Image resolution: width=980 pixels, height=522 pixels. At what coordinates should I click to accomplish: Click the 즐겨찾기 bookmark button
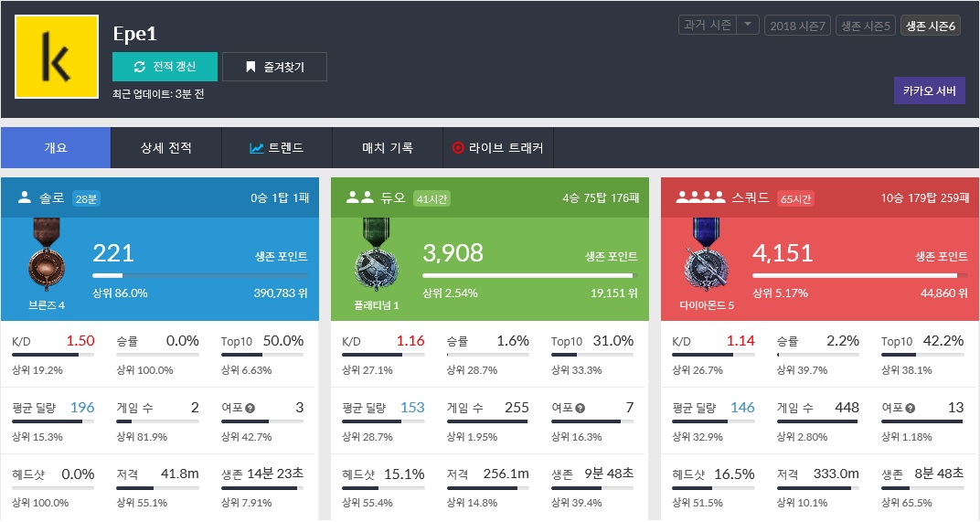[x=274, y=67]
